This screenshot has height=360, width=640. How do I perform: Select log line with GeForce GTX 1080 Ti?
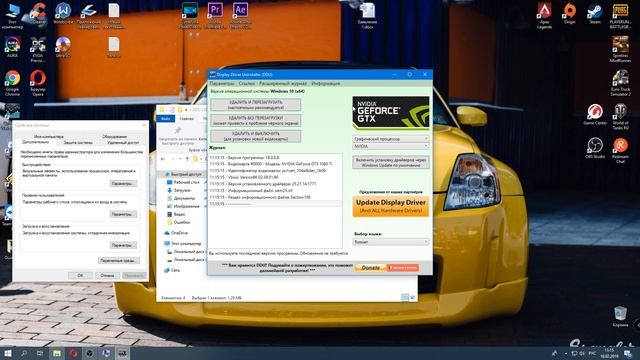(x=271, y=164)
